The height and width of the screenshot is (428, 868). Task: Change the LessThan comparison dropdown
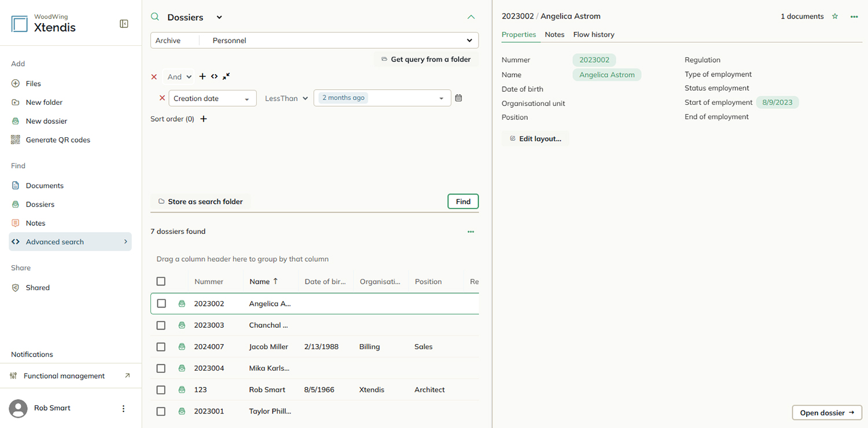286,98
